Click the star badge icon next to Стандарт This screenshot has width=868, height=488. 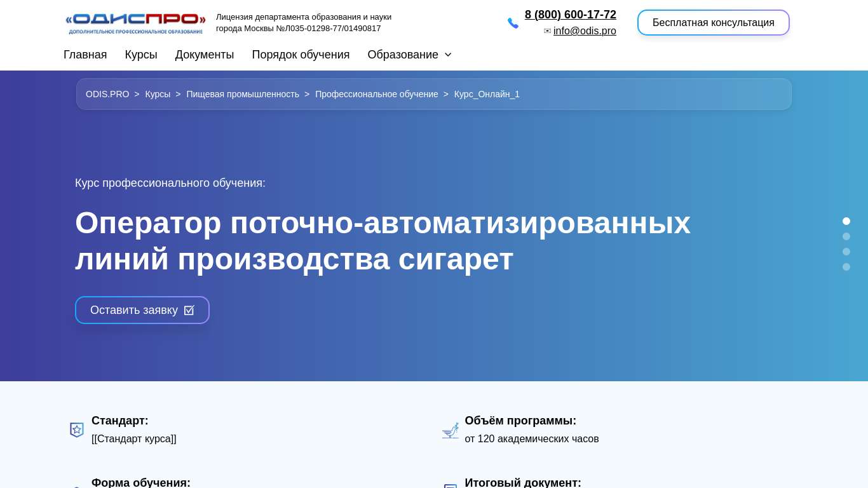(77, 430)
